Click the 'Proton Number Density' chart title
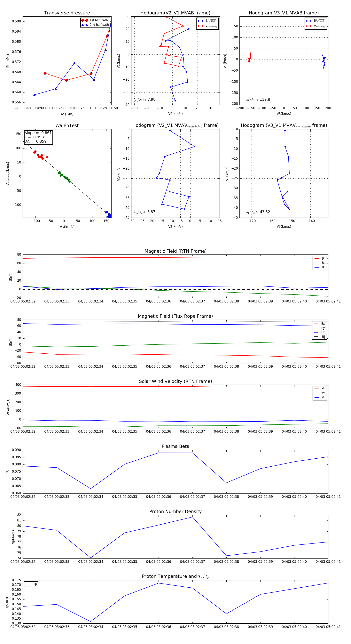Image resolution: width=351 pixels, height=644 pixels. [175, 511]
